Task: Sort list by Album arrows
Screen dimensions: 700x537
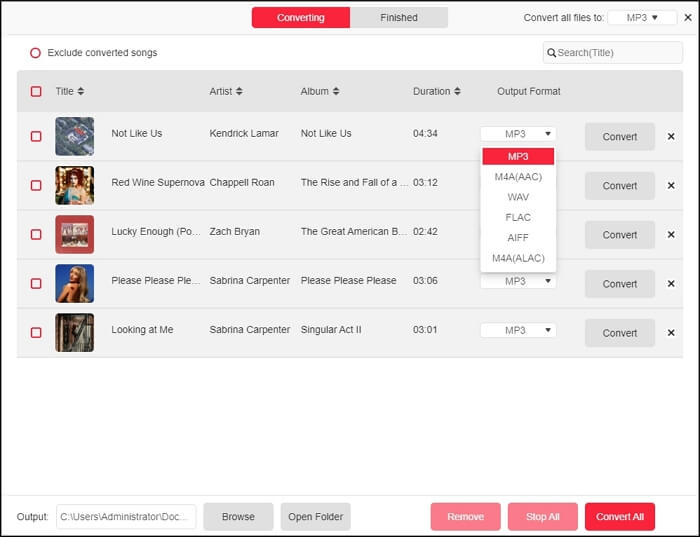Action: [336, 91]
